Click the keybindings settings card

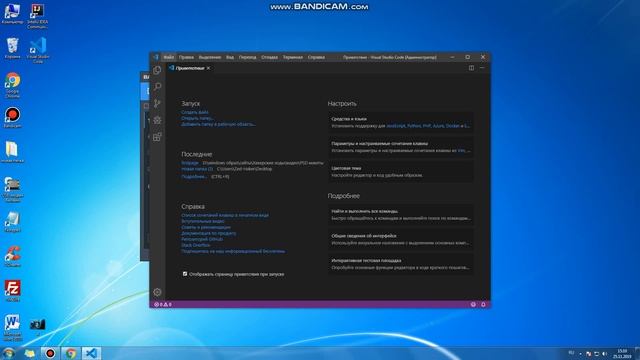point(401,147)
